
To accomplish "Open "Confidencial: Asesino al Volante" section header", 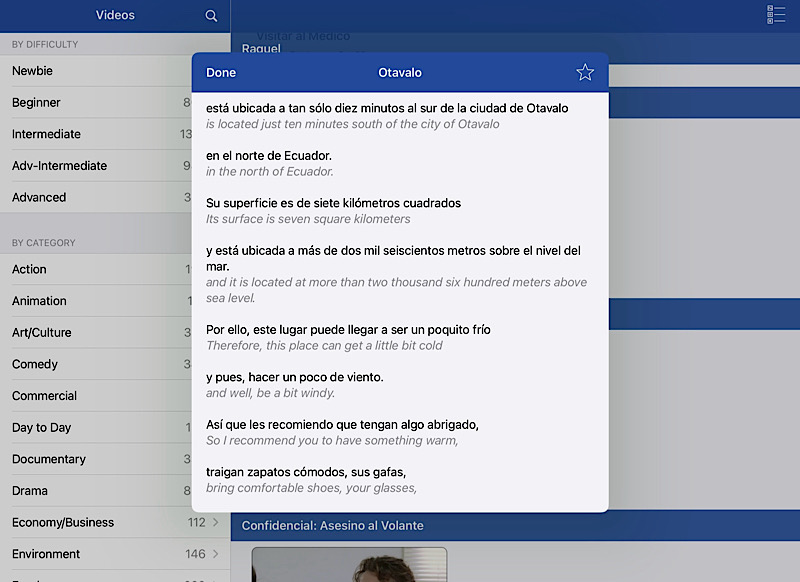I will 515,526.
